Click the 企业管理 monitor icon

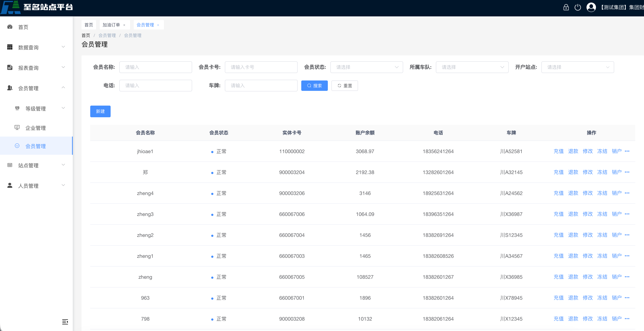[17, 128]
